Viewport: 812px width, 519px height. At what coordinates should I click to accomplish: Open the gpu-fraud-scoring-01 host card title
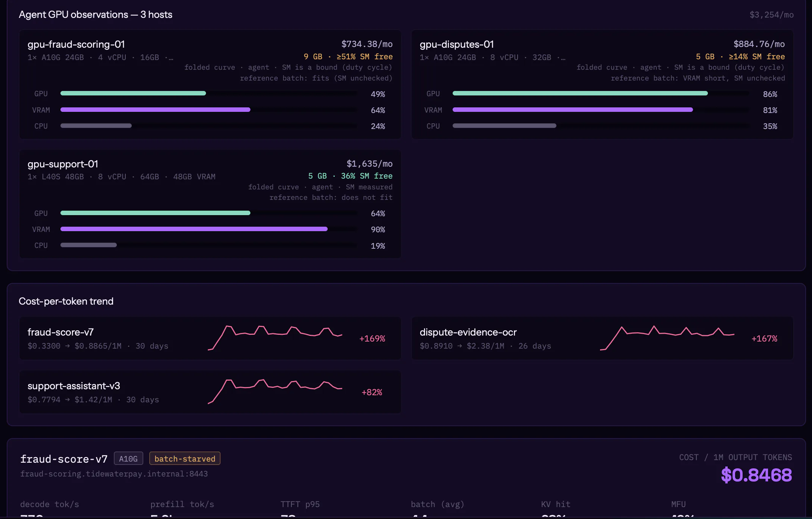[76, 44]
